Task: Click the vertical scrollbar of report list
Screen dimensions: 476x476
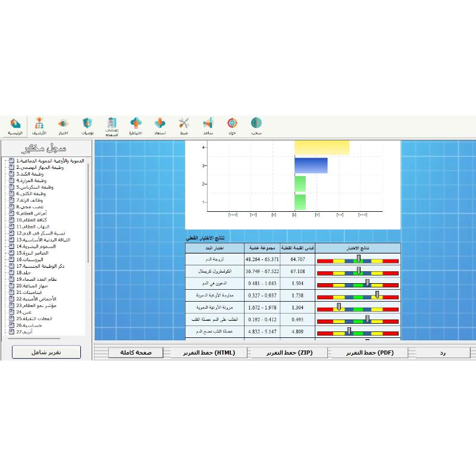Action: click(88, 213)
